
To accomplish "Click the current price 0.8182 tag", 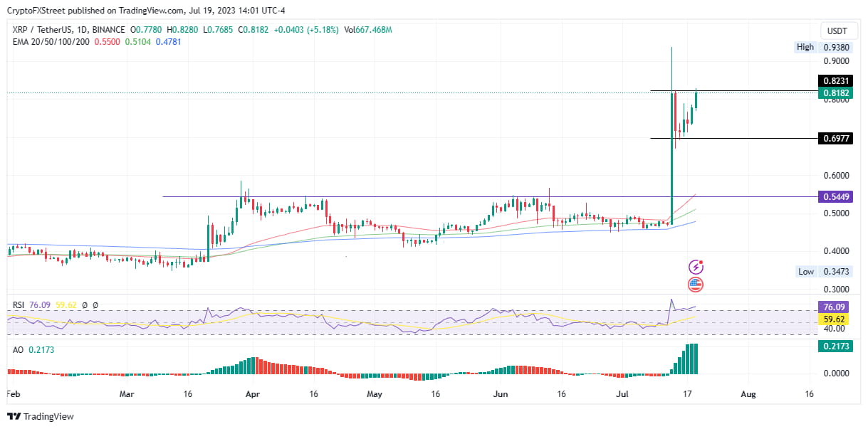I will [x=837, y=92].
